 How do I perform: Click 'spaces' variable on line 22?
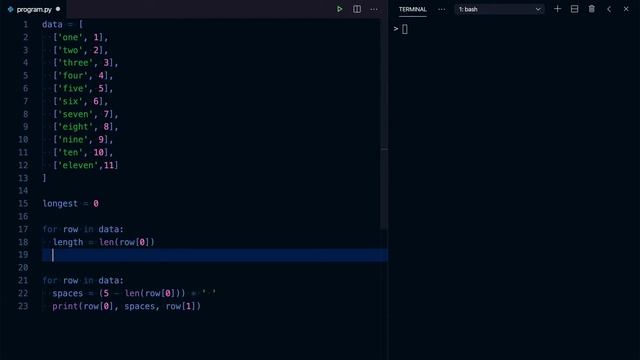68,293
